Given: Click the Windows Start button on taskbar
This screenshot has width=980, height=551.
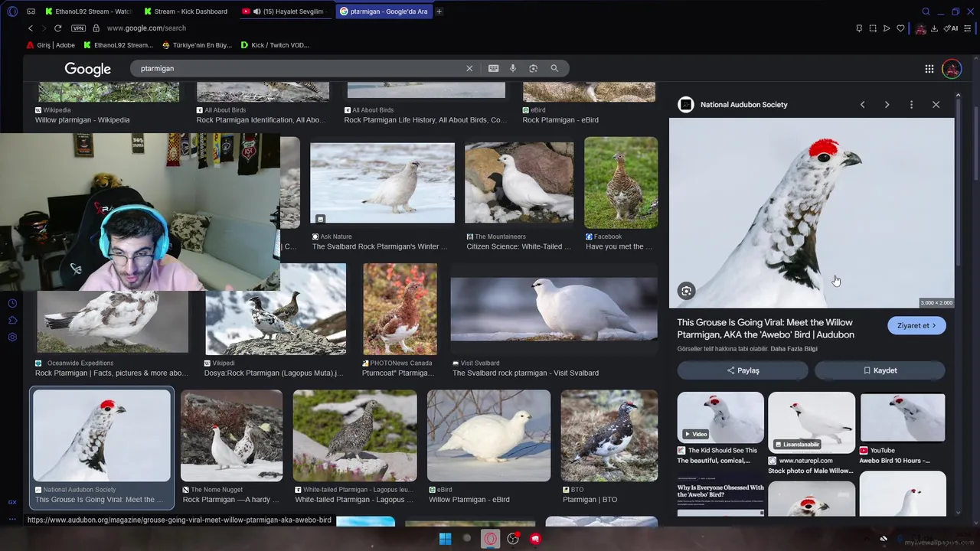Looking at the screenshot, I should (445, 539).
